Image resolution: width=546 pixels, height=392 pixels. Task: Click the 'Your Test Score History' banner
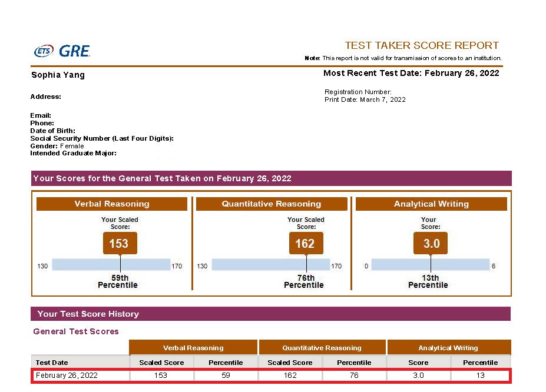tap(270, 314)
